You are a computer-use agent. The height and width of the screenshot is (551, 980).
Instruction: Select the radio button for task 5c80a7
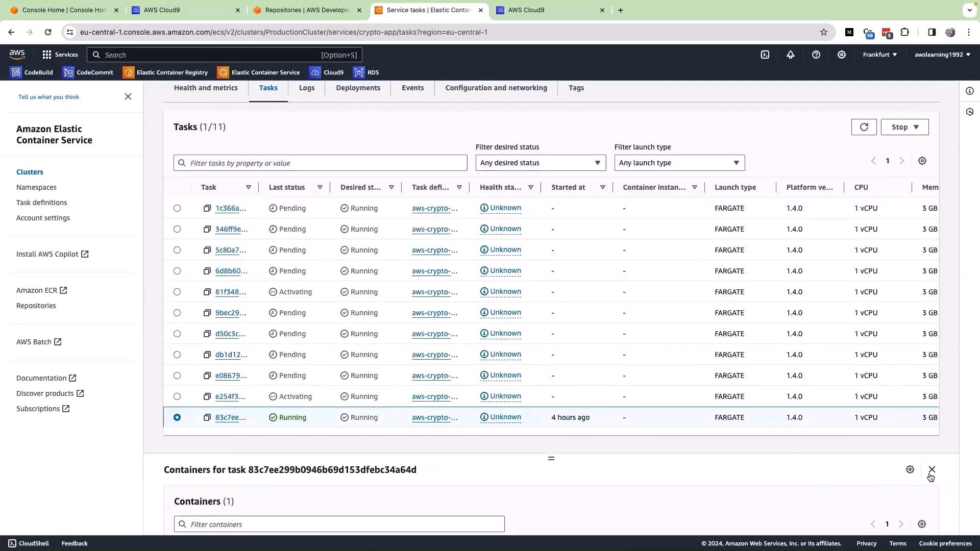(x=177, y=250)
